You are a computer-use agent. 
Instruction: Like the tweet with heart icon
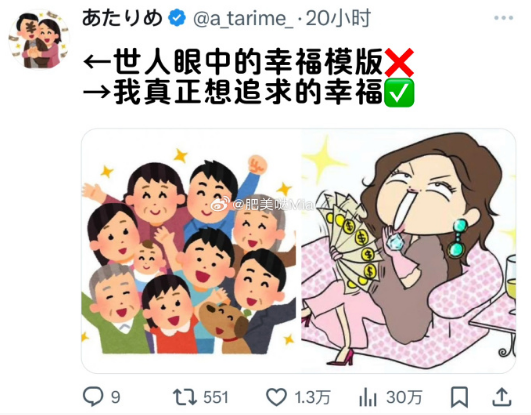[x=276, y=397]
